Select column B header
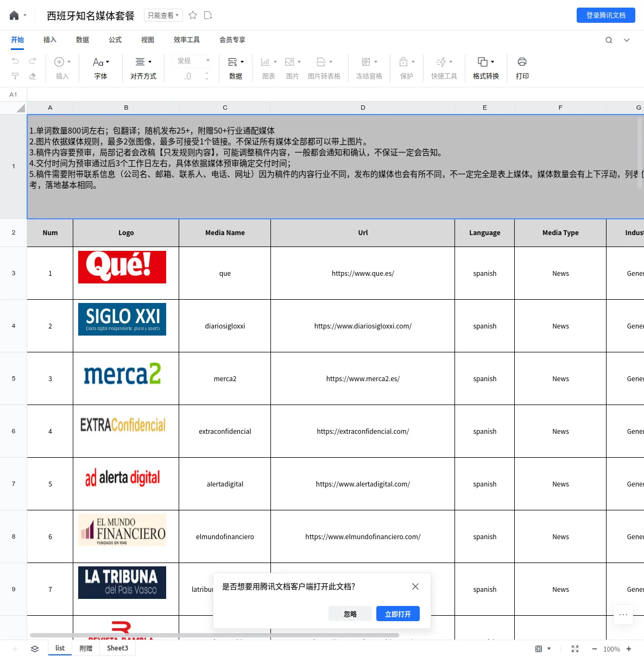 126,108
